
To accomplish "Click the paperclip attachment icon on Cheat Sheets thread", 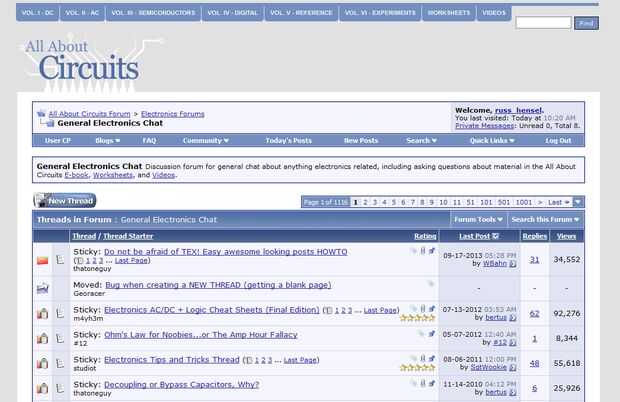I will pyautogui.click(x=423, y=308).
